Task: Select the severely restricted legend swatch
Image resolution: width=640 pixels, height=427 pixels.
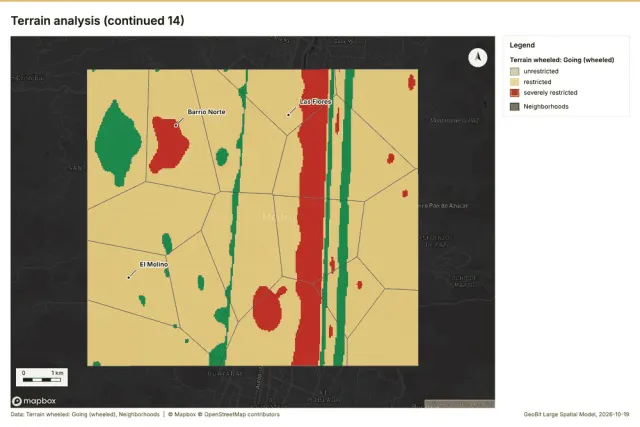Action: (514, 93)
